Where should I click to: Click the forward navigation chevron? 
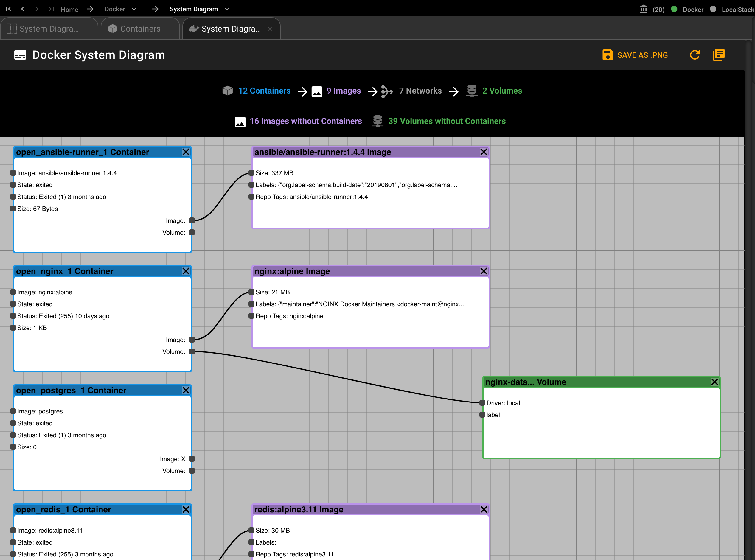click(37, 9)
